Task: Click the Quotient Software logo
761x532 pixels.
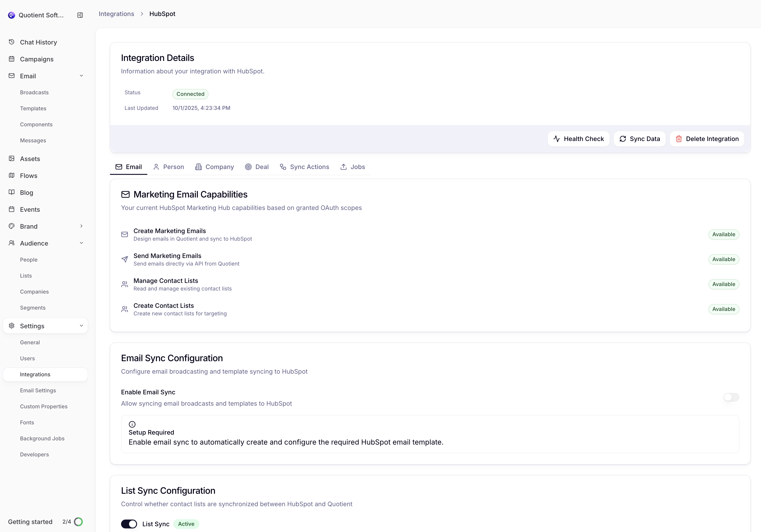Action: (12, 15)
